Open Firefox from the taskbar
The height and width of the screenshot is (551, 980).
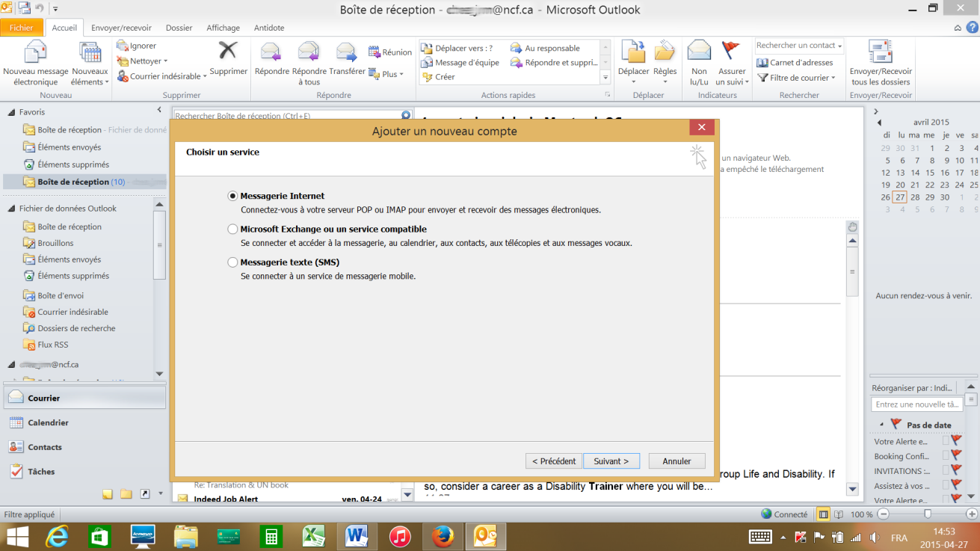[x=443, y=536]
